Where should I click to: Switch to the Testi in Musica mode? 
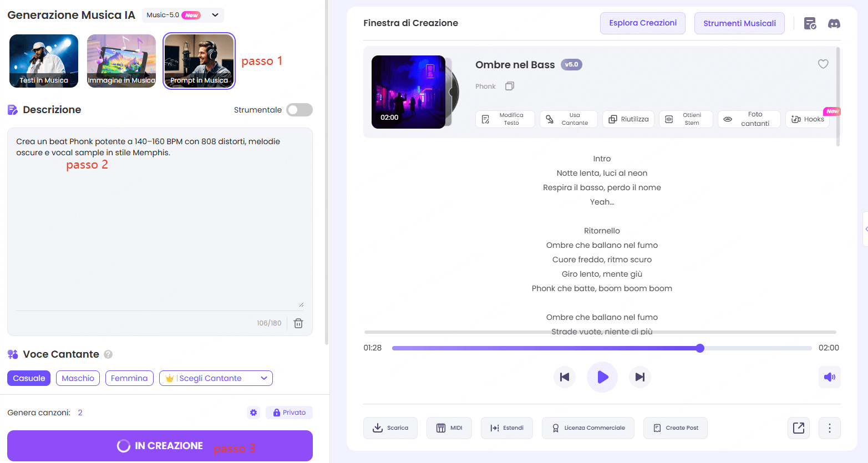pyautogui.click(x=43, y=61)
